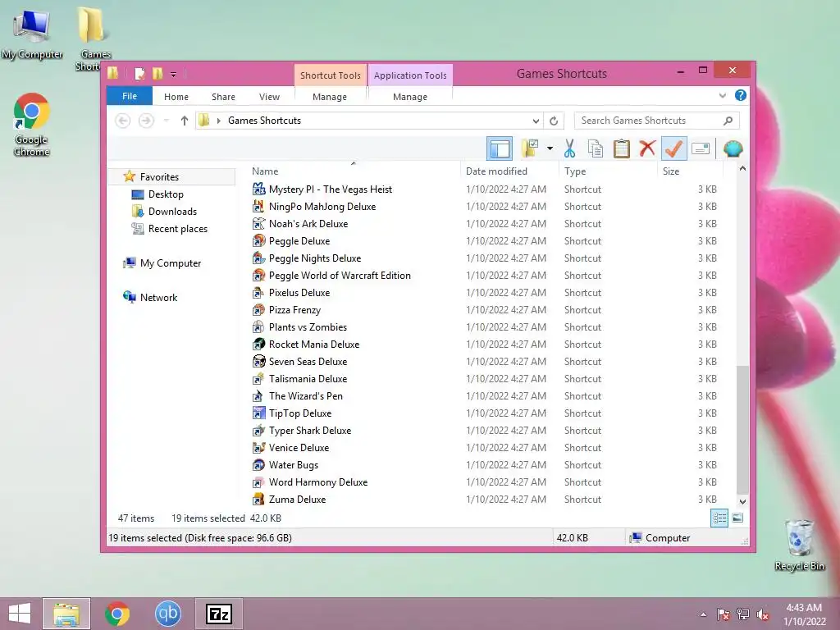Viewport: 840px width, 630px height.
Task: Click the blue shell icon in toolbar
Action: point(733,148)
